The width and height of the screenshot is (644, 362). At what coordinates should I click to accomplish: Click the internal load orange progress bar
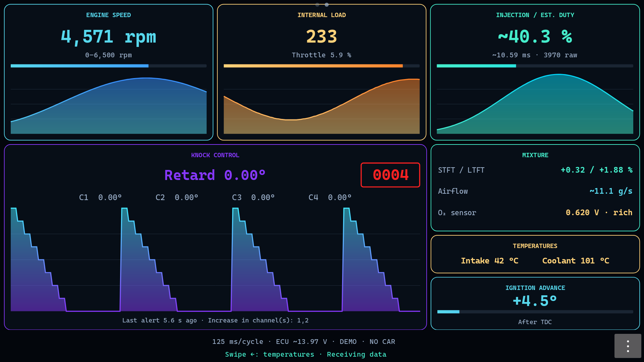(x=322, y=66)
